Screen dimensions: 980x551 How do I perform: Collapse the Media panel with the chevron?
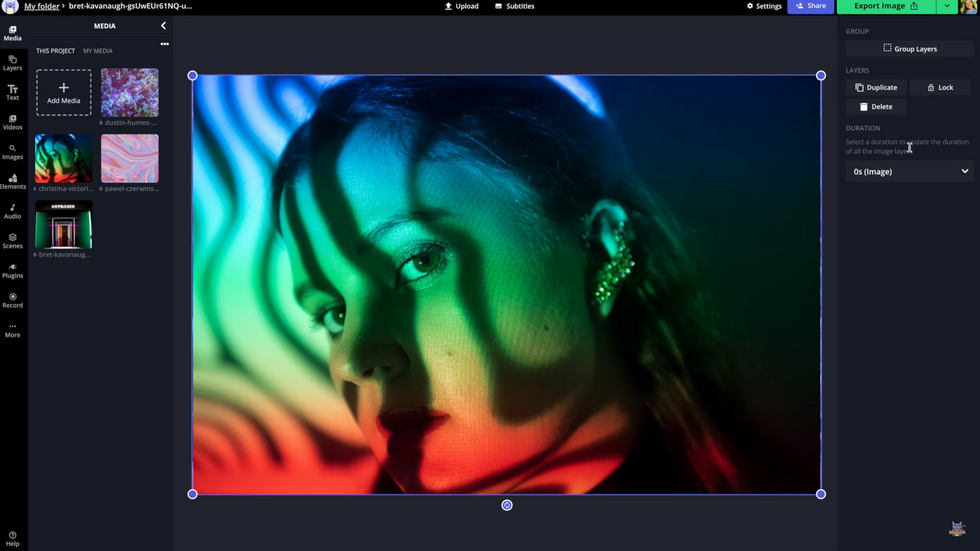pyautogui.click(x=163, y=26)
